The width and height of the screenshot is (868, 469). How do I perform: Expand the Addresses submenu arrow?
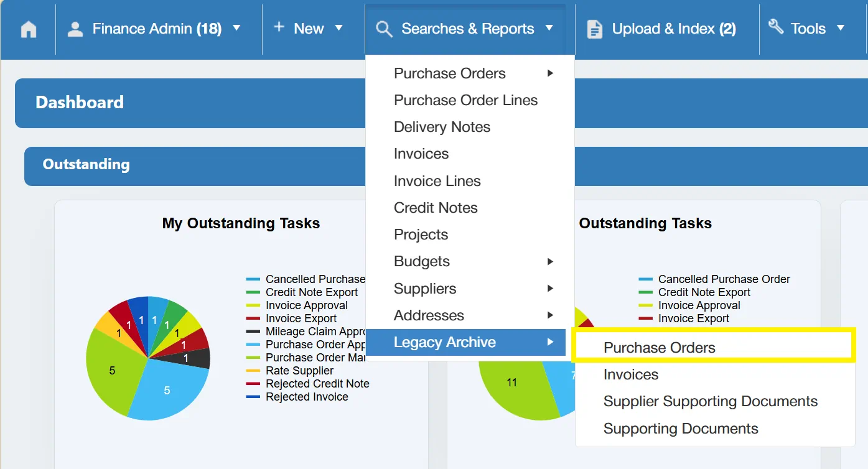click(550, 315)
